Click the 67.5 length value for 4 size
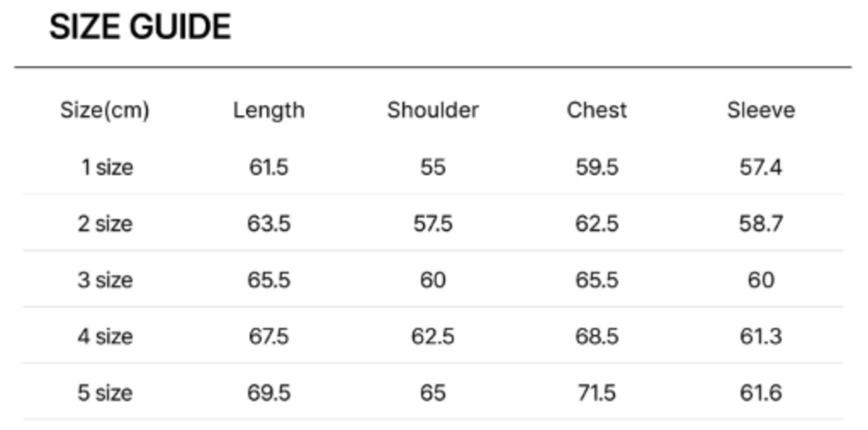868x430 pixels. [268, 337]
